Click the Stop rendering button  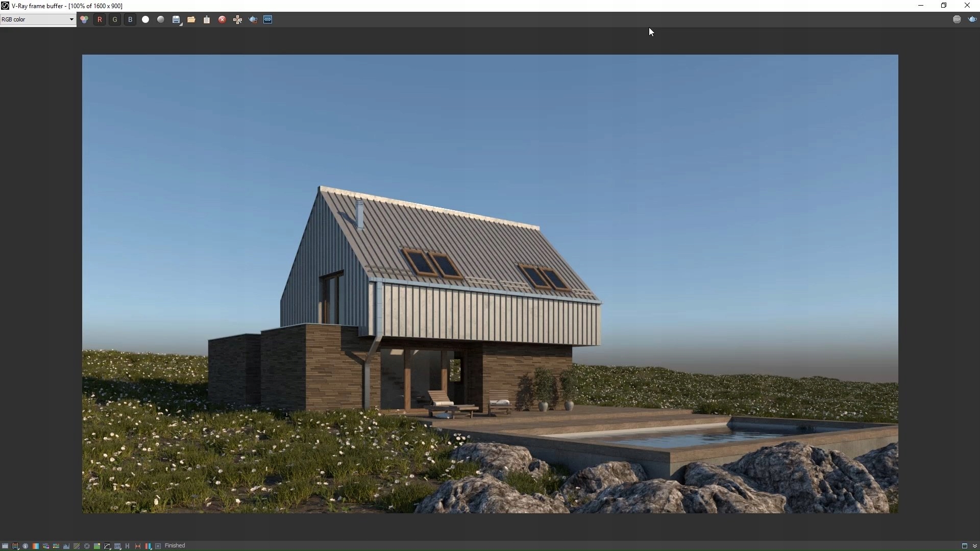(957, 19)
